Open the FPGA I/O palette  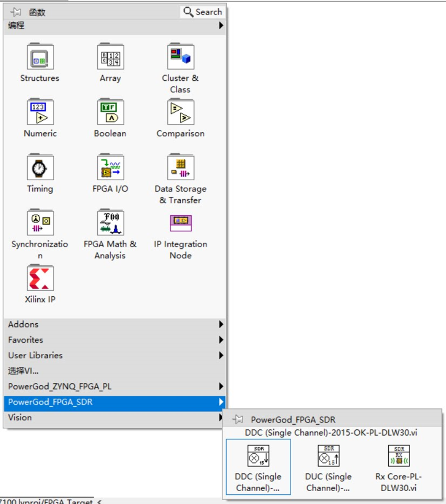point(110,167)
